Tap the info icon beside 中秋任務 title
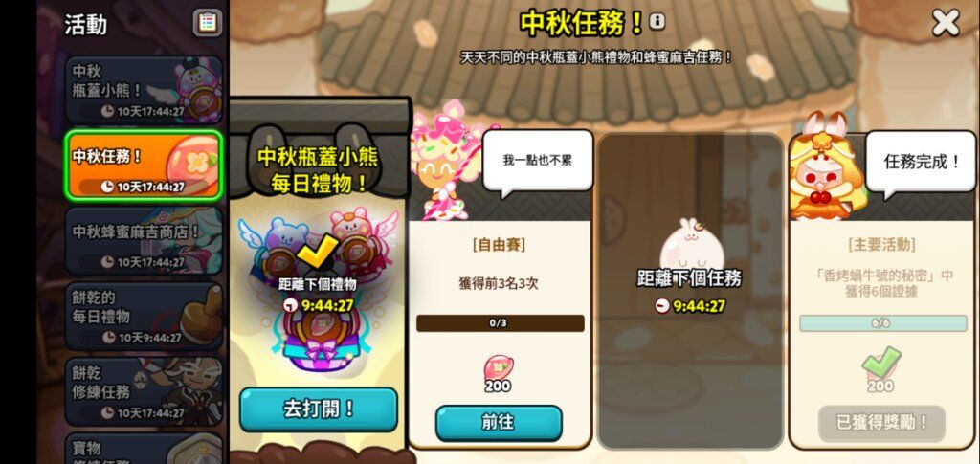980x464 pixels. (x=657, y=22)
